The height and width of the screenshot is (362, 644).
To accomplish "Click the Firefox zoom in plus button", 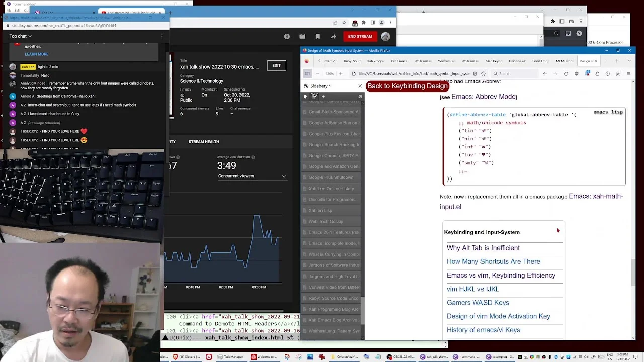I will tap(341, 74).
